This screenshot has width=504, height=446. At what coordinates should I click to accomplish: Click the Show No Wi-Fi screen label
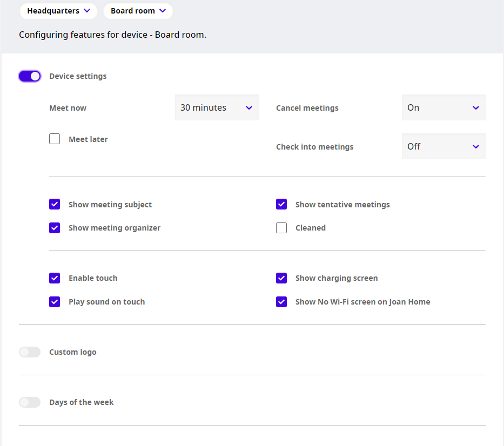(363, 302)
